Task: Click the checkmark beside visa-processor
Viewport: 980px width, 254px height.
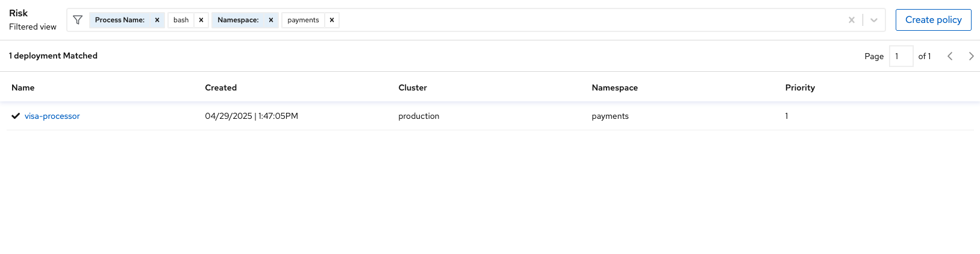Action: click(16, 116)
